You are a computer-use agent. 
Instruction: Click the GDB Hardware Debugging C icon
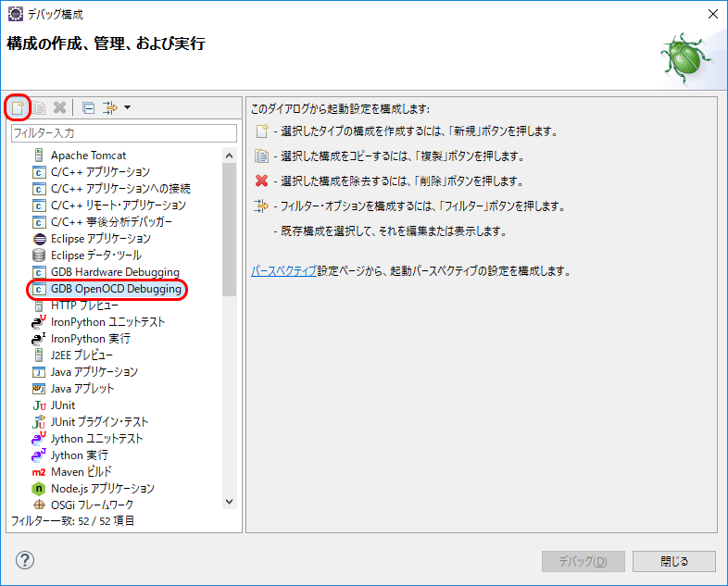pyautogui.click(x=39, y=272)
